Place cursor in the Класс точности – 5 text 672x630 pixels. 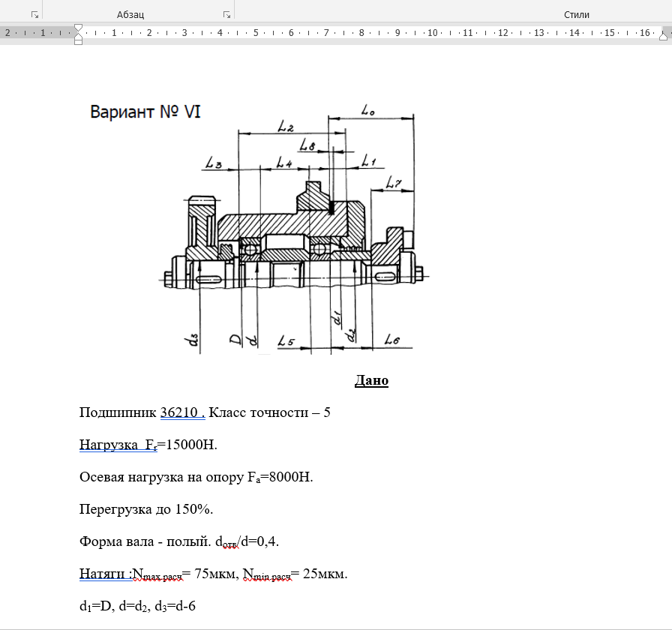pyautogui.click(x=268, y=412)
